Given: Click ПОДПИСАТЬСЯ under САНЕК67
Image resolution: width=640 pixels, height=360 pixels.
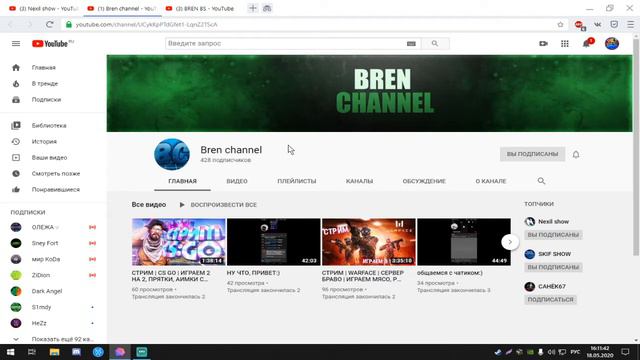Looking at the screenshot, I should click(x=550, y=299).
